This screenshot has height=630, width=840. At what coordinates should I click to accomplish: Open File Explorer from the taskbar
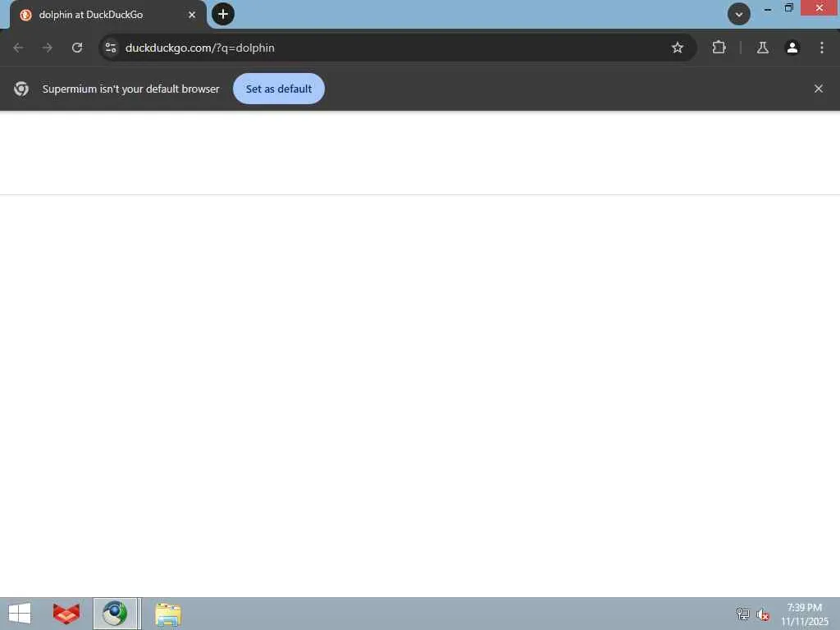[x=167, y=614]
